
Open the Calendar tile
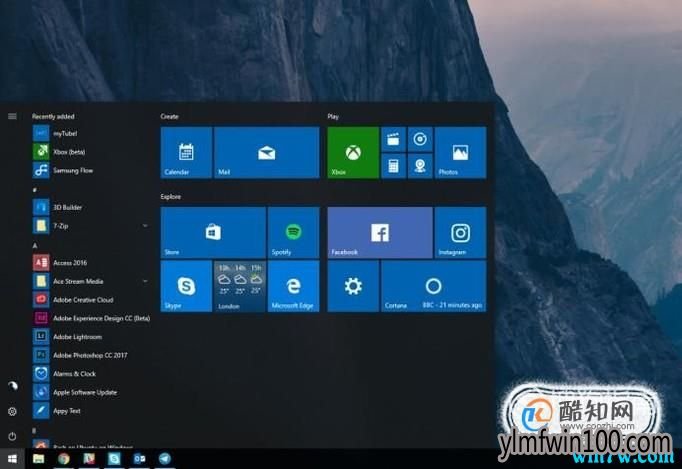tap(186, 152)
